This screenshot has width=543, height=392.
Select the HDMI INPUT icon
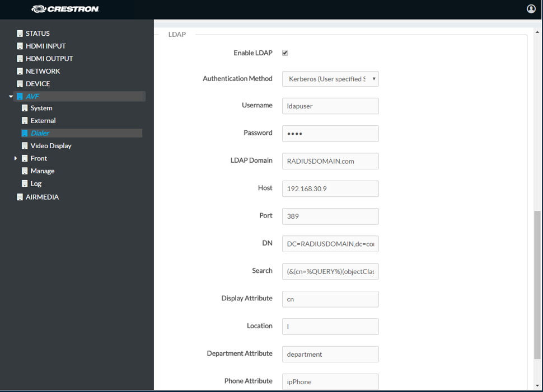(20, 46)
